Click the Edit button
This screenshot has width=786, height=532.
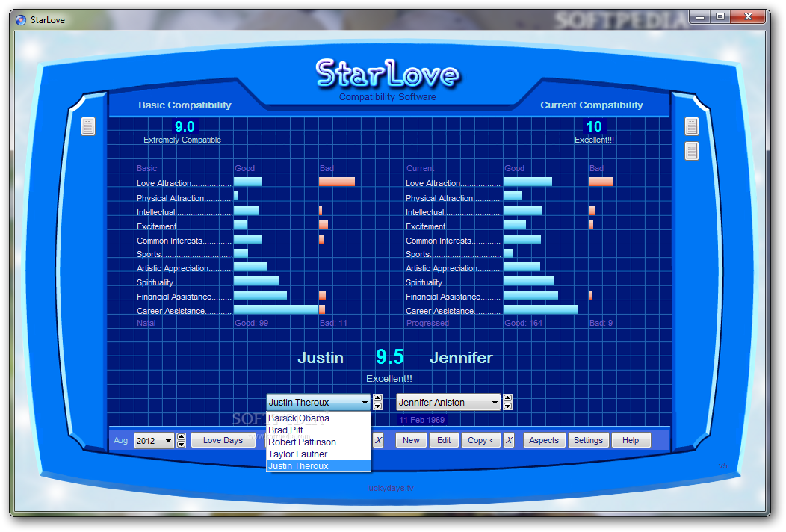click(444, 440)
